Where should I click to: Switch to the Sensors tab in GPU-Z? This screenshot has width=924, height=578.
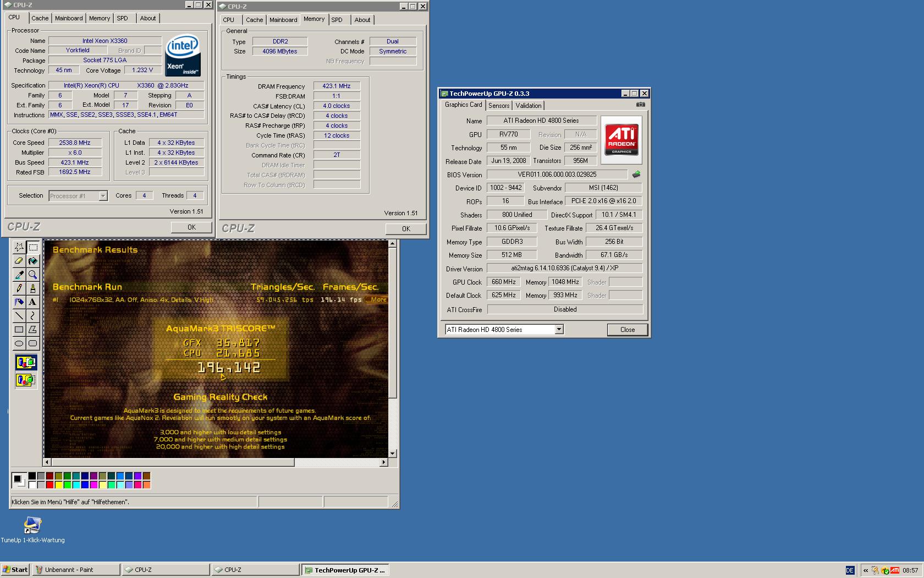(x=499, y=106)
